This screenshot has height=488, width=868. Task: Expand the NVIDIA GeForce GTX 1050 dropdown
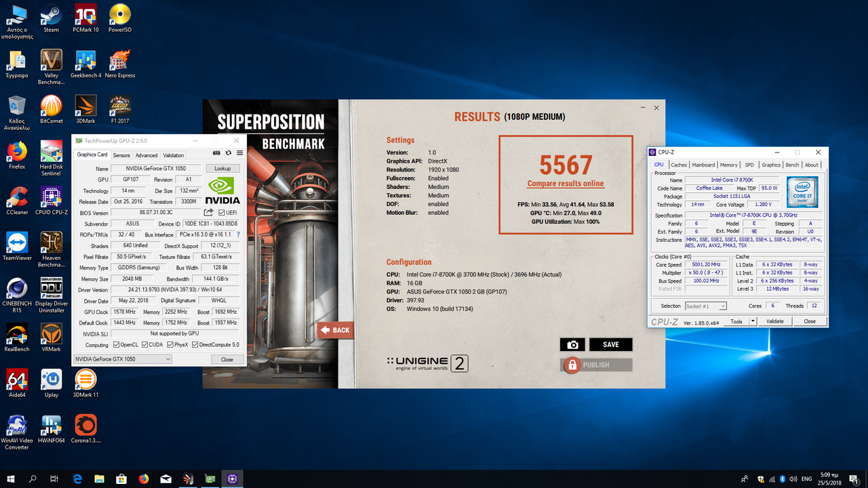pos(123,359)
